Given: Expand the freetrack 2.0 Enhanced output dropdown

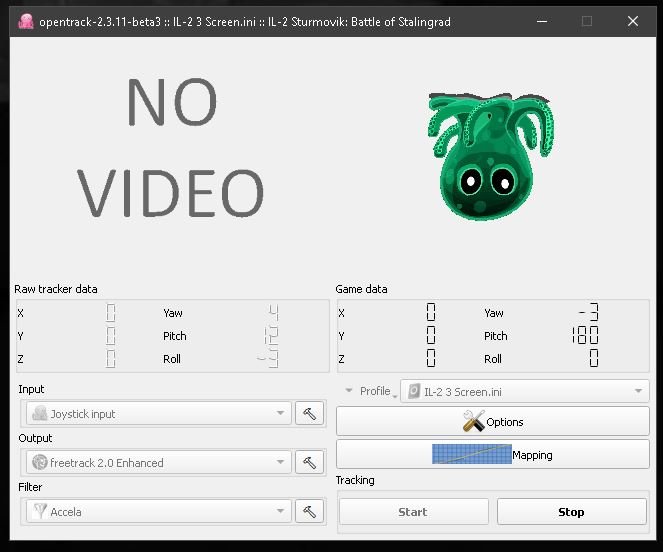Looking at the screenshot, I should pos(156,462).
